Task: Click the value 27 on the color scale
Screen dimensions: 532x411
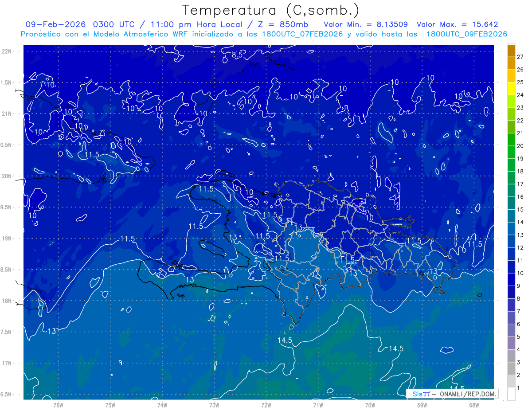Action: click(x=520, y=57)
